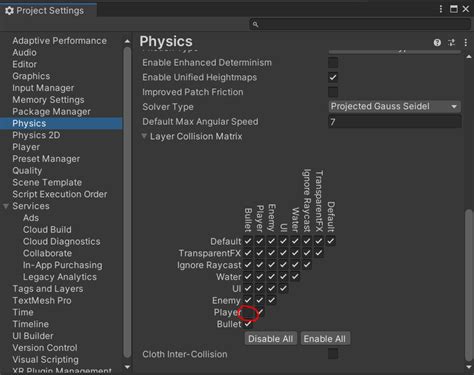
Task: Toggle Improved Patch Friction checkbox
Action: (x=333, y=92)
